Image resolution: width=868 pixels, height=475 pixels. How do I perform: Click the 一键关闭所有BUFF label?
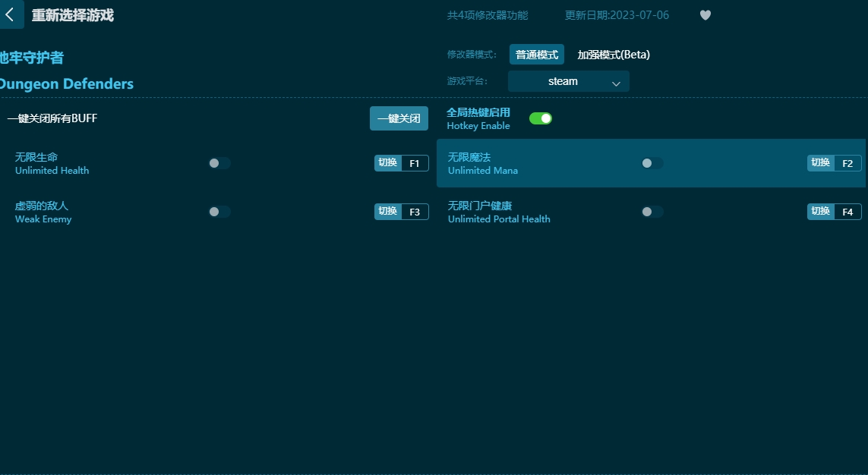coord(52,118)
